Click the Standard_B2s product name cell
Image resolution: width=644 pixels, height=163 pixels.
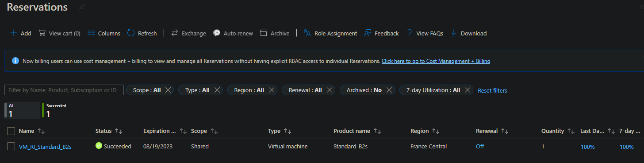[350, 146]
